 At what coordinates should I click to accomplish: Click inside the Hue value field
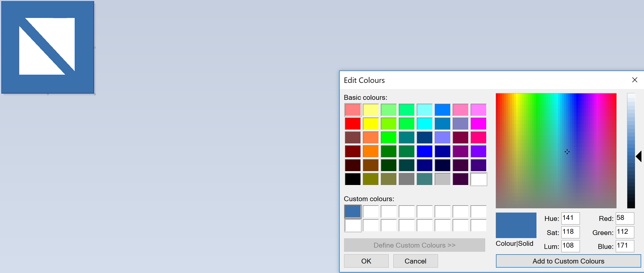click(570, 218)
